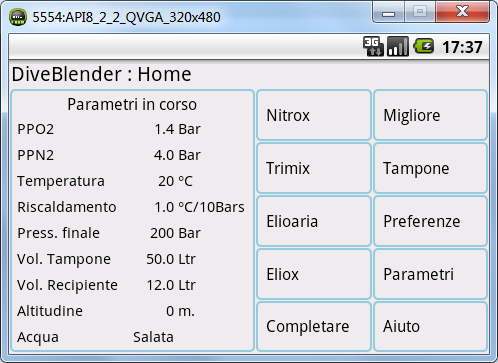Image resolution: width=498 pixels, height=363 pixels.
Task: Click the Vol. Recipiente label
Action: (68, 285)
